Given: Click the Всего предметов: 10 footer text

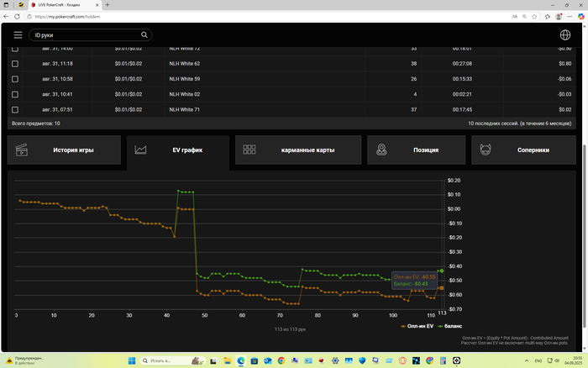Looking at the screenshot, I should click(x=35, y=124).
